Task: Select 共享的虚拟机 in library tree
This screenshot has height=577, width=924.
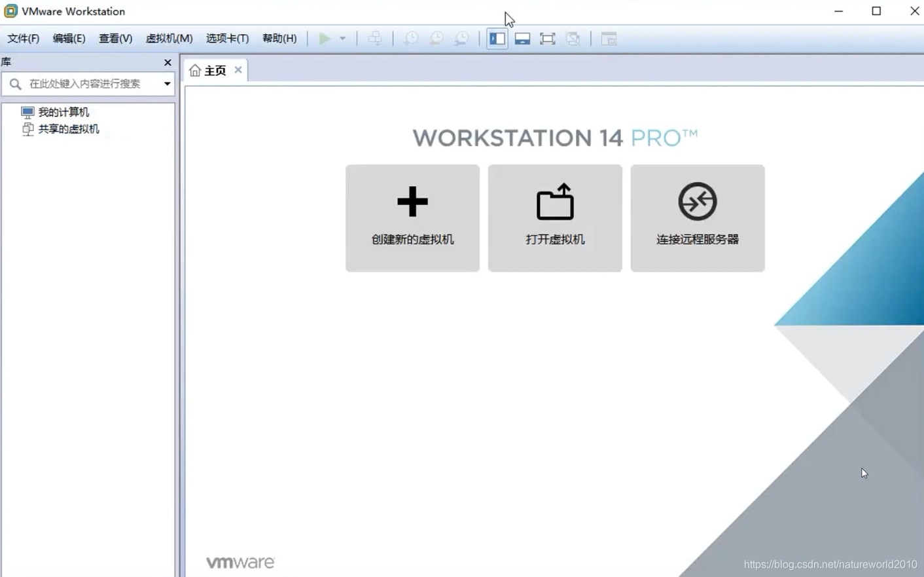Action: (x=69, y=129)
